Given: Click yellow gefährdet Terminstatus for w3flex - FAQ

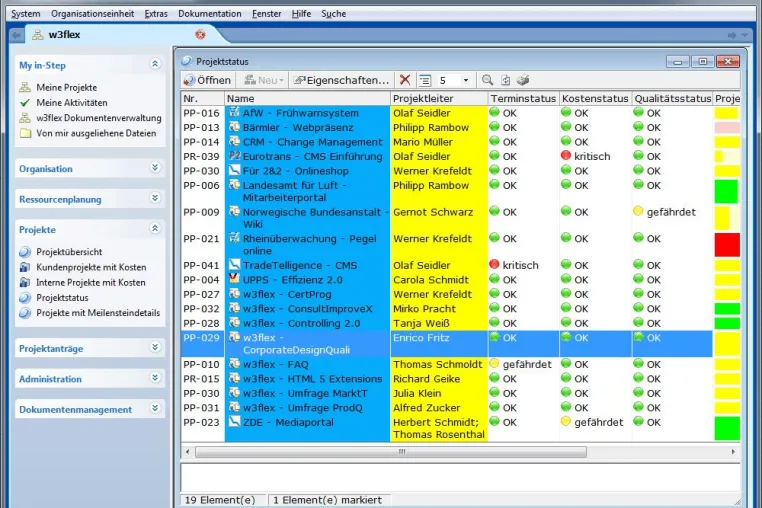Looking at the screenshot, I should click(494, 363).
